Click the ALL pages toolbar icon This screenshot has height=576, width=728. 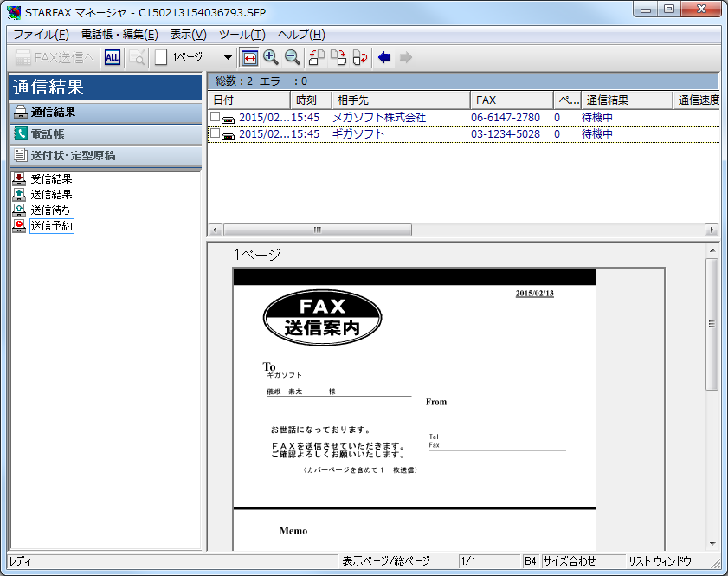[x=113, y=58]
